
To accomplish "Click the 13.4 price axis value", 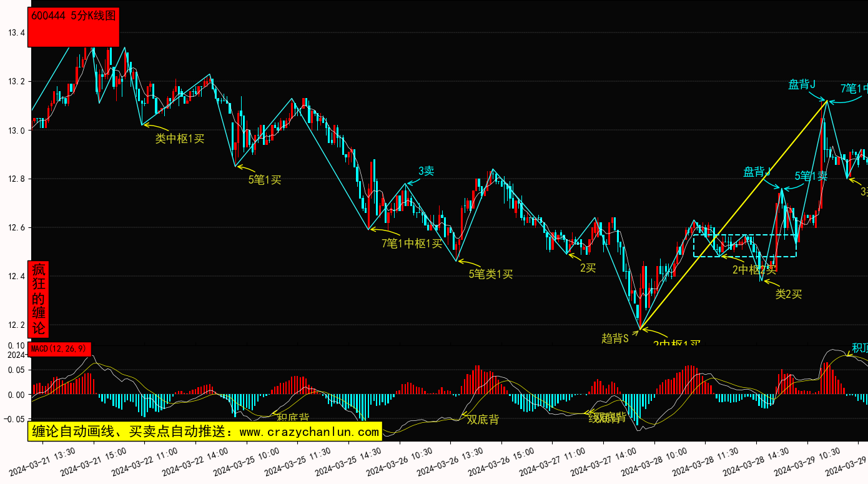I will (x=16, y=32).
